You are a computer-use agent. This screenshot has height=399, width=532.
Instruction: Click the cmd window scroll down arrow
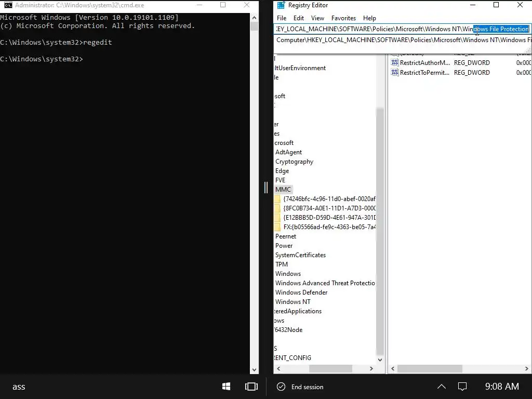(254, 370)
